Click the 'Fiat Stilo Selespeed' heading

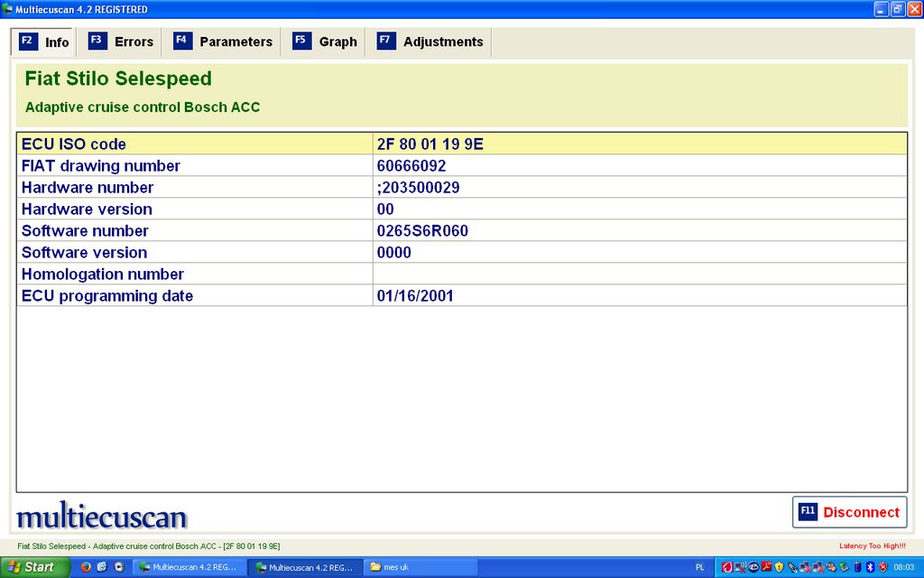pyautogui.click(x=118, y=79)
